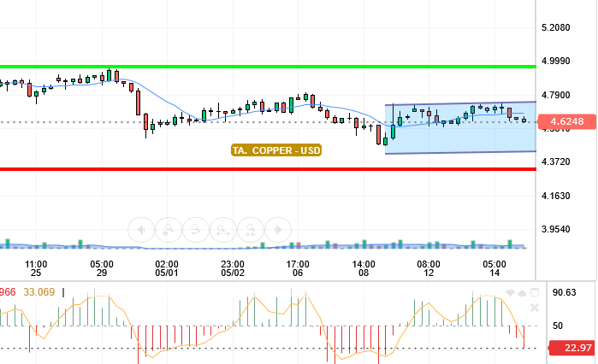Click the 90.63 indicator scale label

(564, 293)
